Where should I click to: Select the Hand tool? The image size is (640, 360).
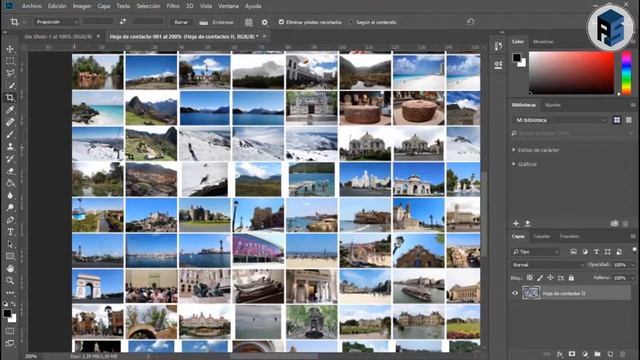(10, 268)
